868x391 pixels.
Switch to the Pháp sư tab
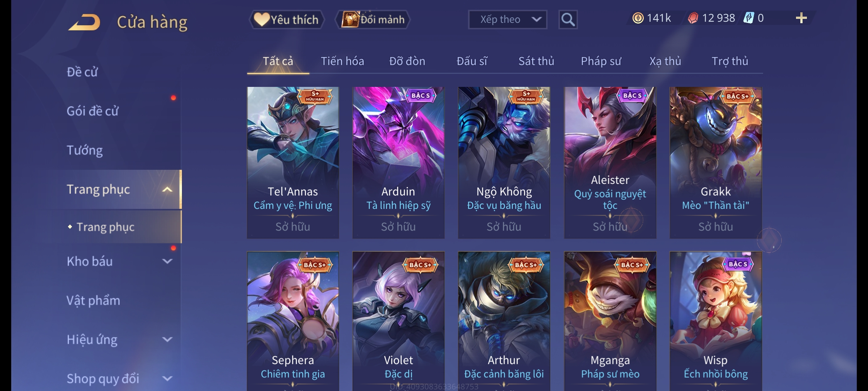tap(601, 61)
